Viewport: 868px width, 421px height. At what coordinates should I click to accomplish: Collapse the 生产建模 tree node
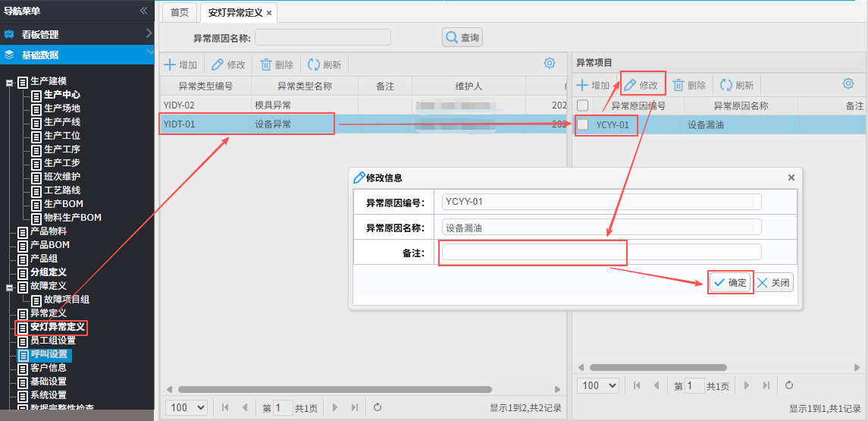click(9, 81)
